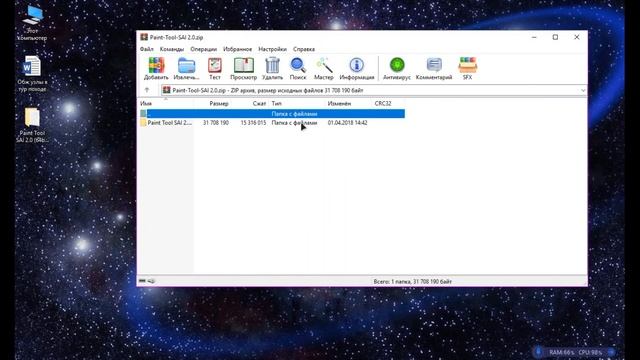Click the Удалить (Delete) trash icon

coord(272,69)
